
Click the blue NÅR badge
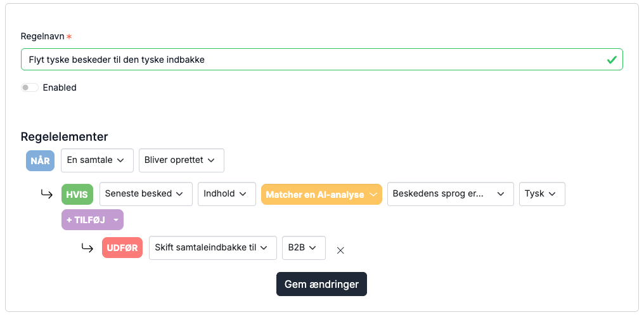click(x=41, y=160)
